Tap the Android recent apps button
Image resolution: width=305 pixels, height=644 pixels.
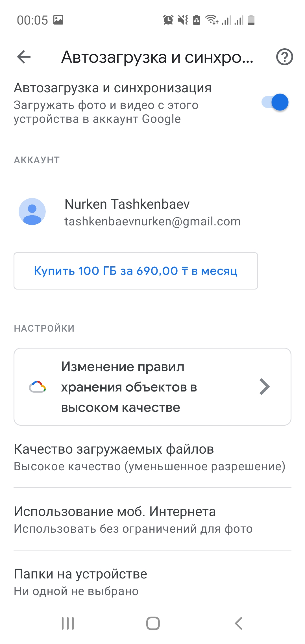point(68,623)
